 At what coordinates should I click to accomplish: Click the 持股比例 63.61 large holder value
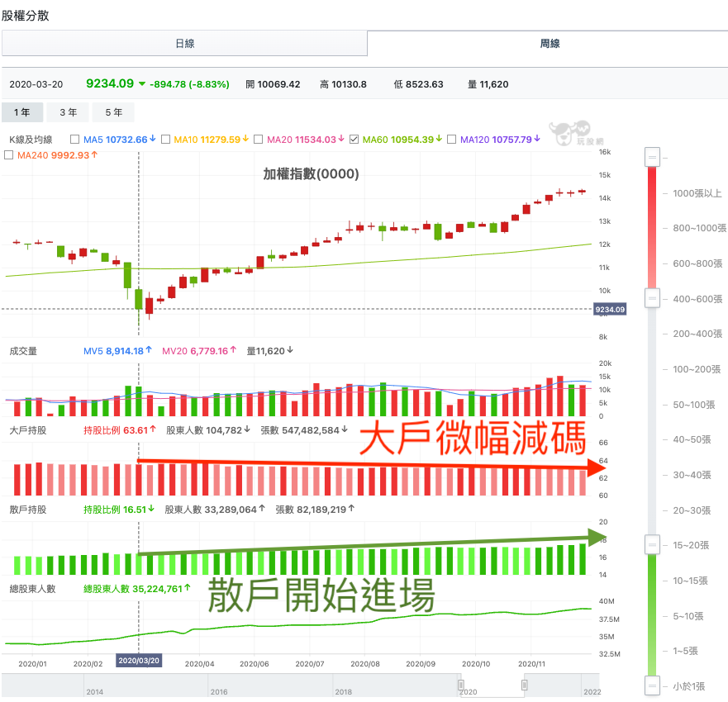tap(119, 430)
